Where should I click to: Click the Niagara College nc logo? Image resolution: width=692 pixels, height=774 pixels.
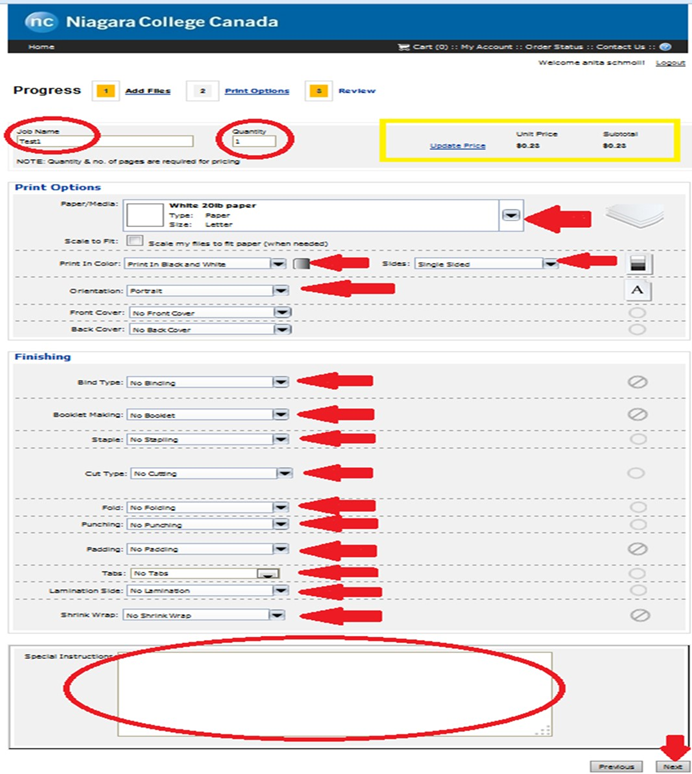[40, 21]
